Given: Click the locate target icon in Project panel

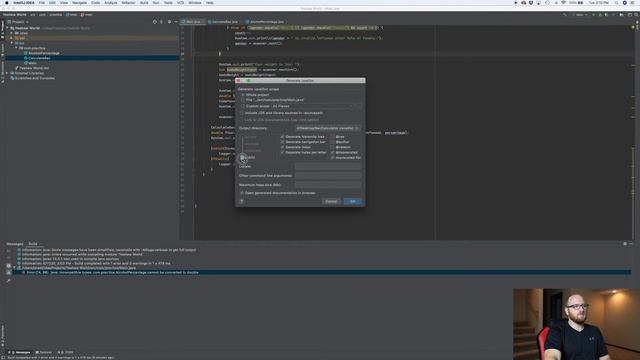Looking at the screenshot, I should tap(155, 22).
